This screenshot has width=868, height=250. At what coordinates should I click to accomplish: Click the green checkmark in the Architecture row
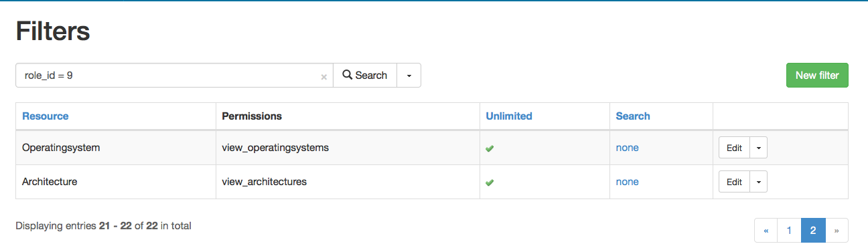pyautogui.click(x=490, y=182)
